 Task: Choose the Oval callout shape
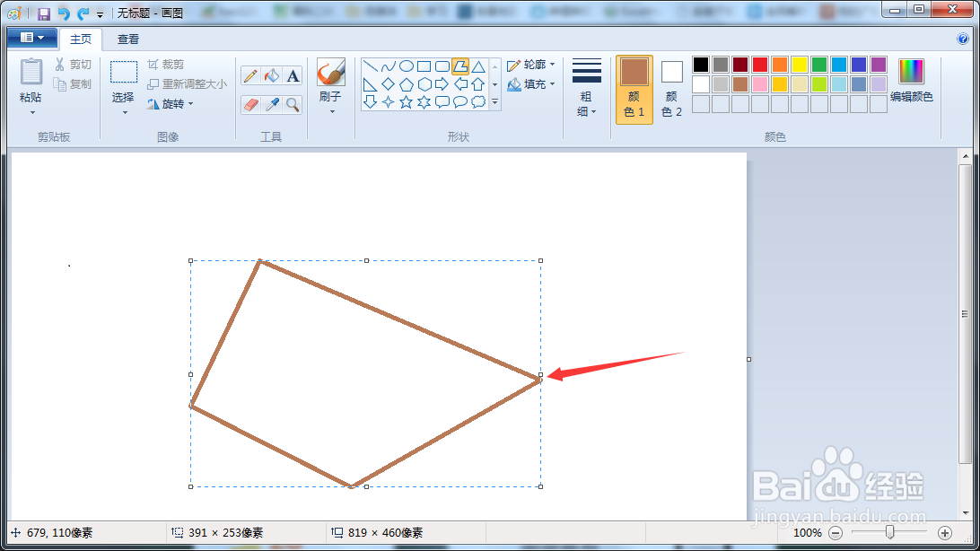coord(460,101)
